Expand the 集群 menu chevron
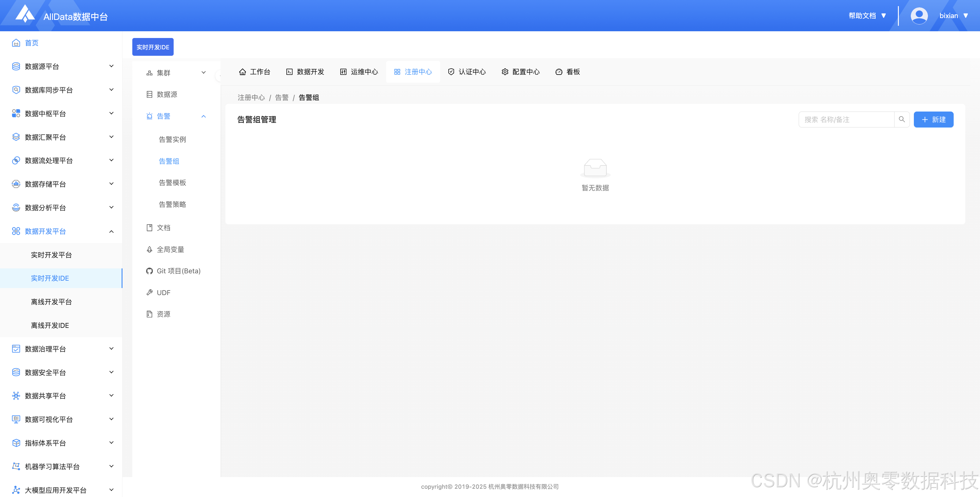The image size is (980, 497). click(x=204, y=73)
